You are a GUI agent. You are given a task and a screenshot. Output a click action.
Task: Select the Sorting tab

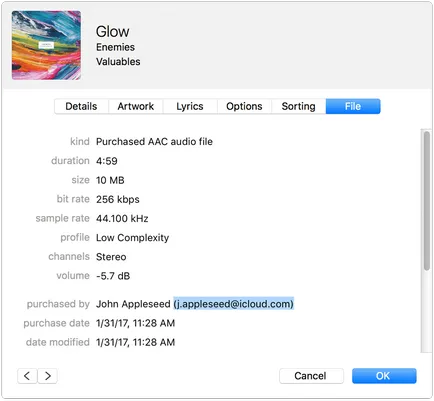pyautogui.click(x=299, y=106)
